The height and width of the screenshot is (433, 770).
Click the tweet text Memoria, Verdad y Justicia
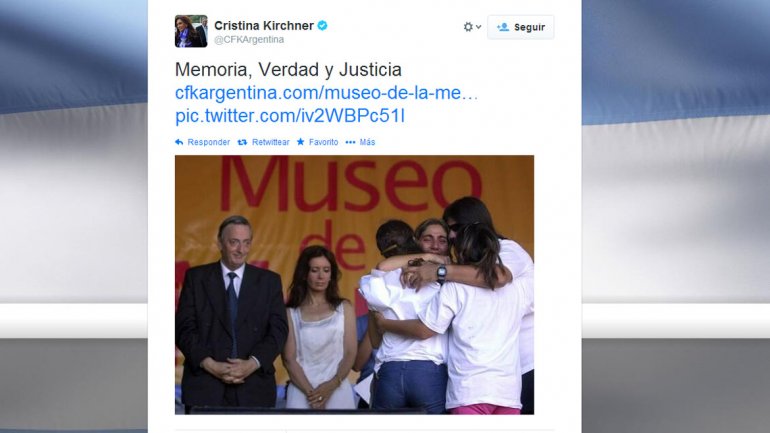point(288,70)
